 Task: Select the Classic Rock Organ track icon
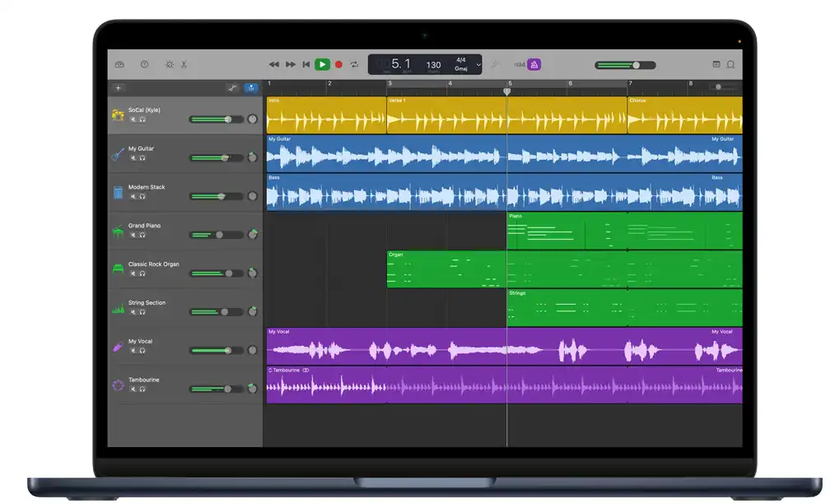pos(118,269)
